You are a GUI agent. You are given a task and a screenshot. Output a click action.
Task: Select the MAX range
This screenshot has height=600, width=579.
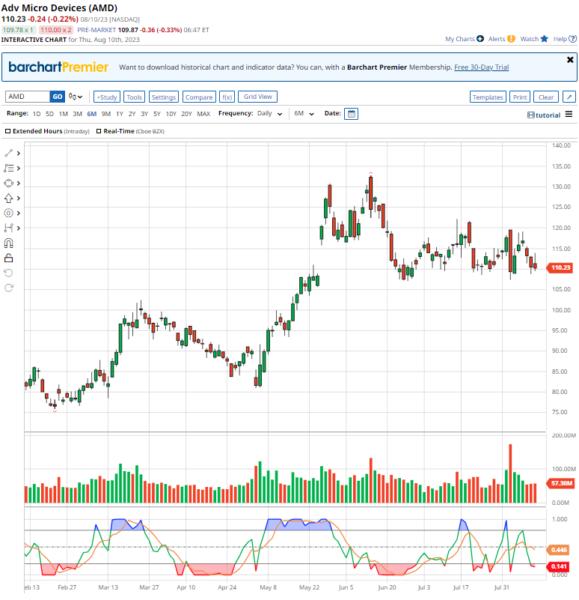click(204, 114)
